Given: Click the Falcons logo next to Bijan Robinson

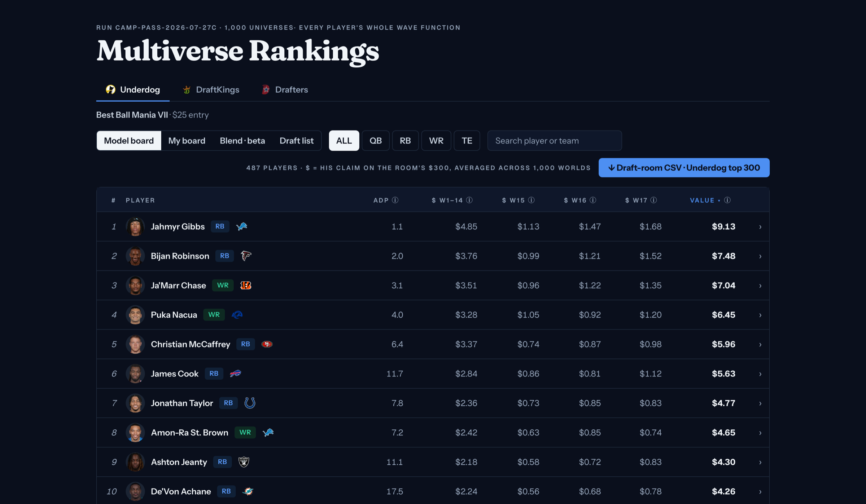Looking at the screenshot, I should click(246, 256).
